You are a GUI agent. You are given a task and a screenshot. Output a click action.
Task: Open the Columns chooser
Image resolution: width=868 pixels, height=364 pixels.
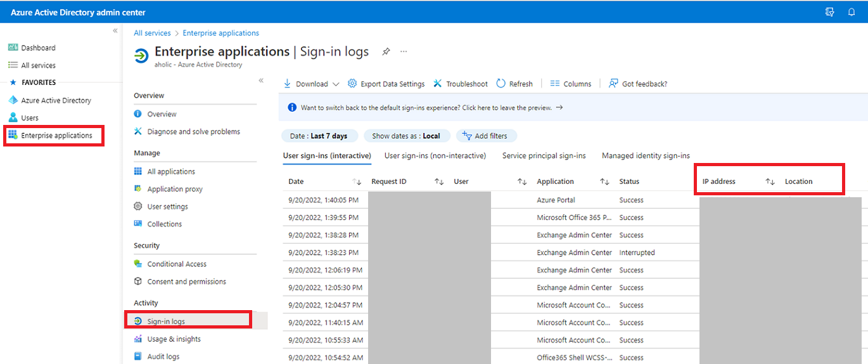[570, 84]
